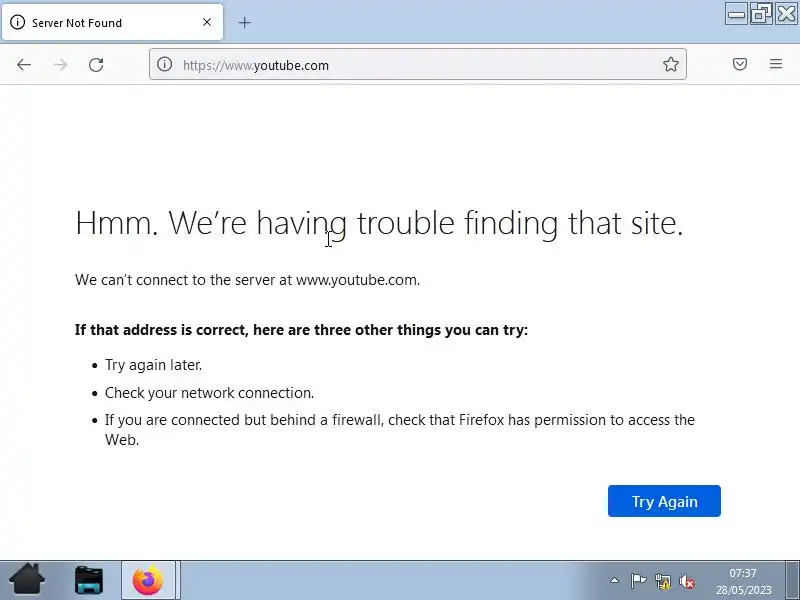The width and height of the screenshot is (800, 600).
Task: Close the Server Not Found tab
Action: pos(207,22)
